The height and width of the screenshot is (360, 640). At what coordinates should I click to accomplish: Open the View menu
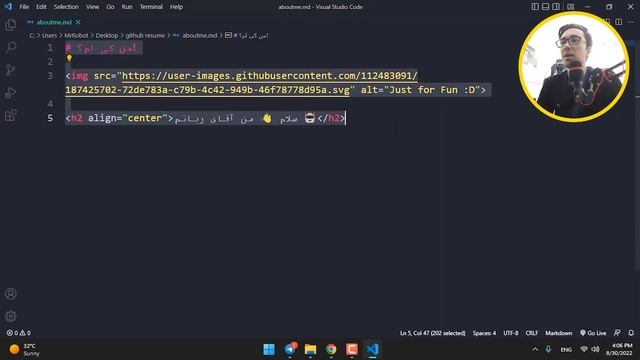tap(92, 7)
